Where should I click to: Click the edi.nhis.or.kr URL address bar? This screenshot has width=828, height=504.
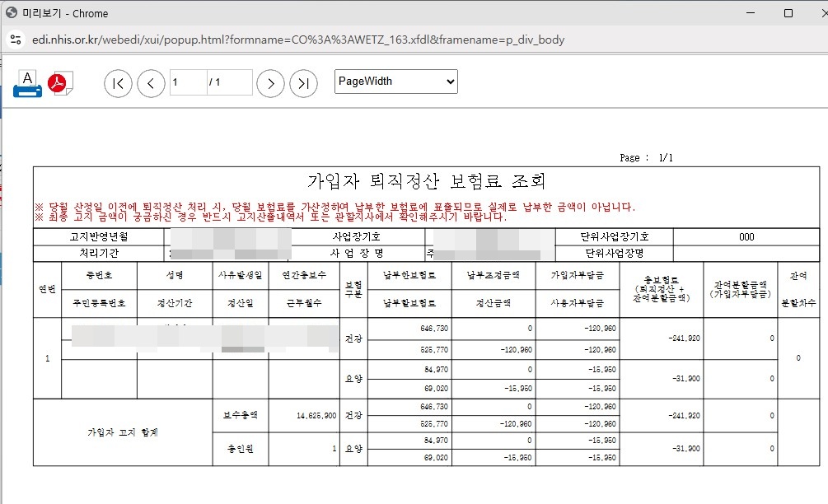pos(298,40)
